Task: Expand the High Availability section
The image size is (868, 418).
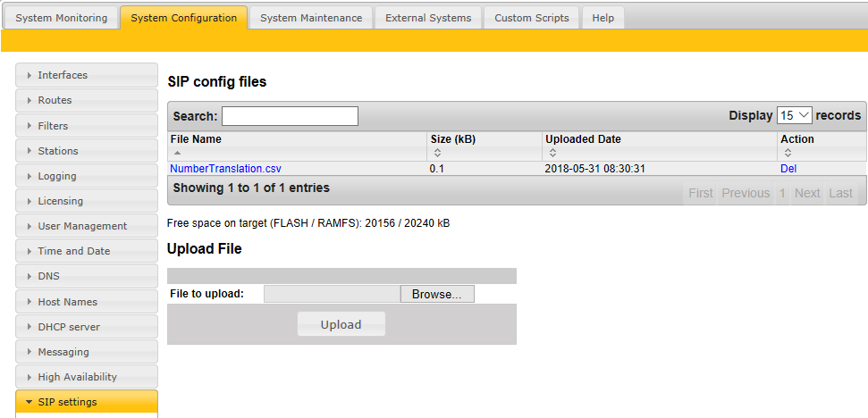Action: point(87,377)
